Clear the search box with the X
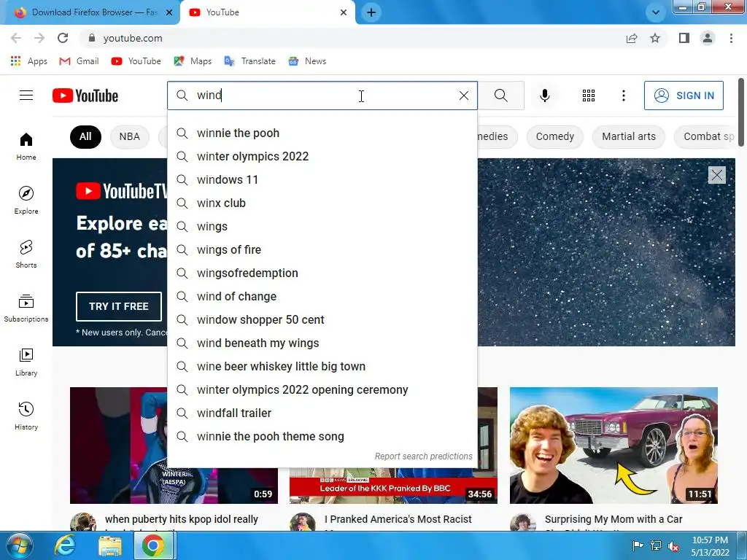The height and width of the screenshot is (560, 747). click(x=463, y=96)
